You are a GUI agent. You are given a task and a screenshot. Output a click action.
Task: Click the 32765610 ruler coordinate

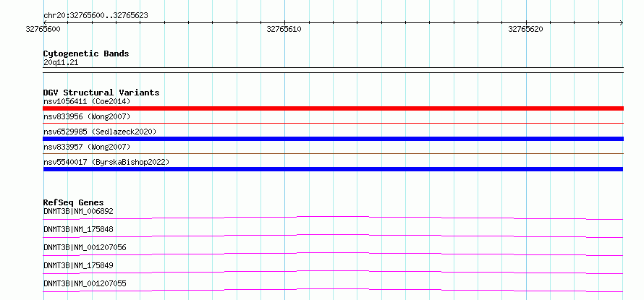click(x=284, y=29)
